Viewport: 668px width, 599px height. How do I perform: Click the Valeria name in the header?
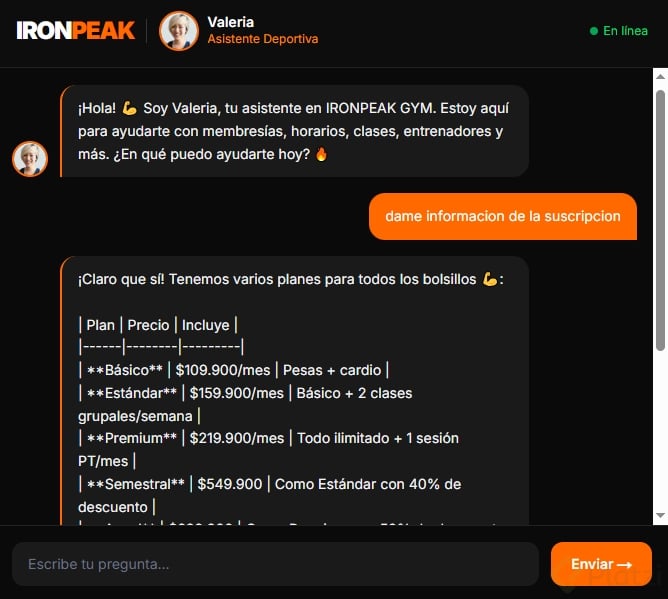[x=230, y=22]
